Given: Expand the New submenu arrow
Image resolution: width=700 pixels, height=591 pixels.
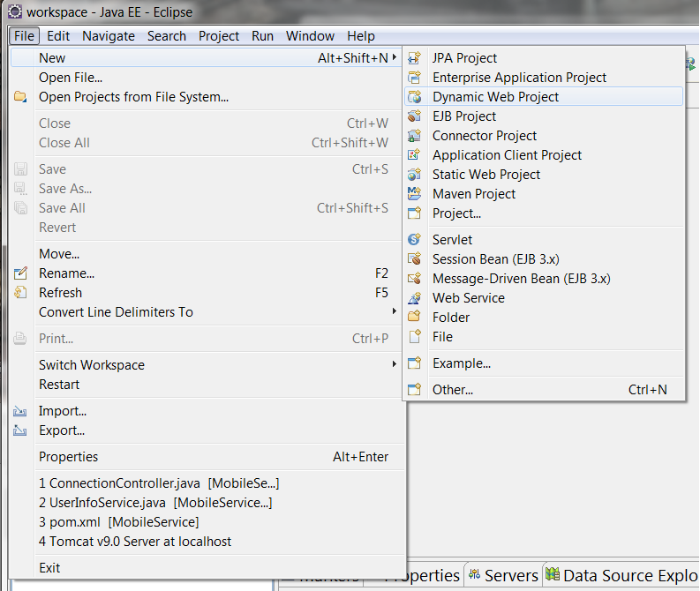Looking at the screenshot, I should coord(395,57).
